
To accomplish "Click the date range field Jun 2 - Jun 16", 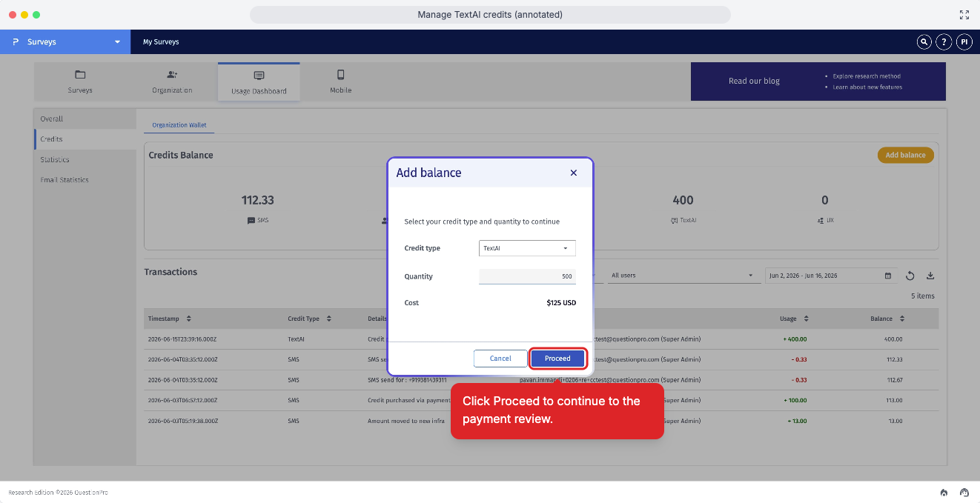I will pos(830,276).
